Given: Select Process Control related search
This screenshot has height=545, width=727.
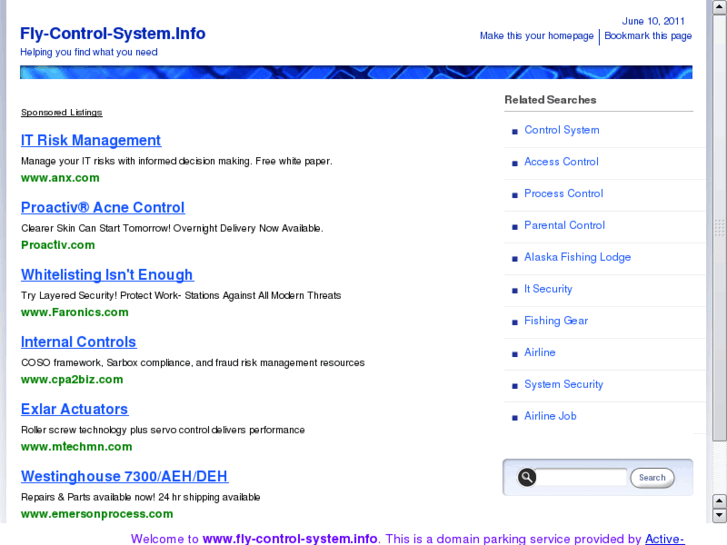Looking at the screenshot, I should (563, 193).
